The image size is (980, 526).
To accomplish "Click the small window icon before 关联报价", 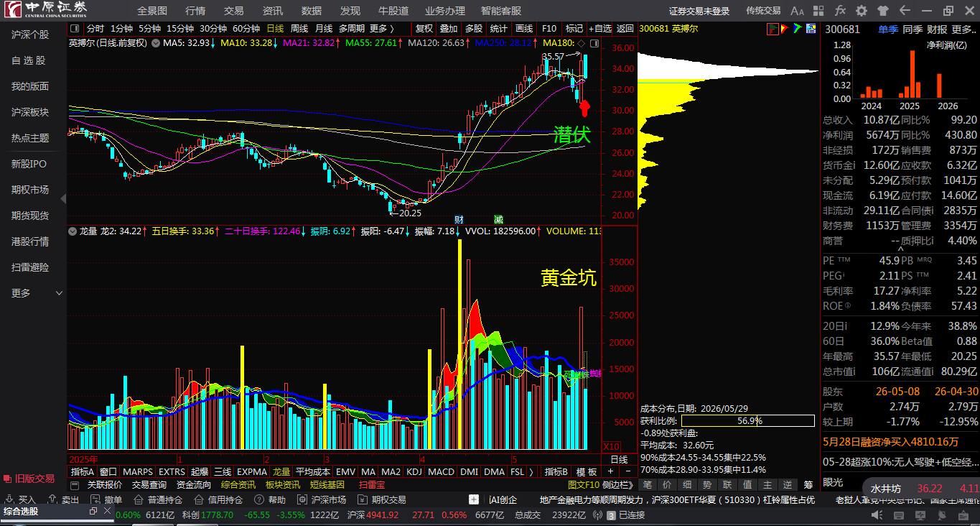I will pos(75,485).
